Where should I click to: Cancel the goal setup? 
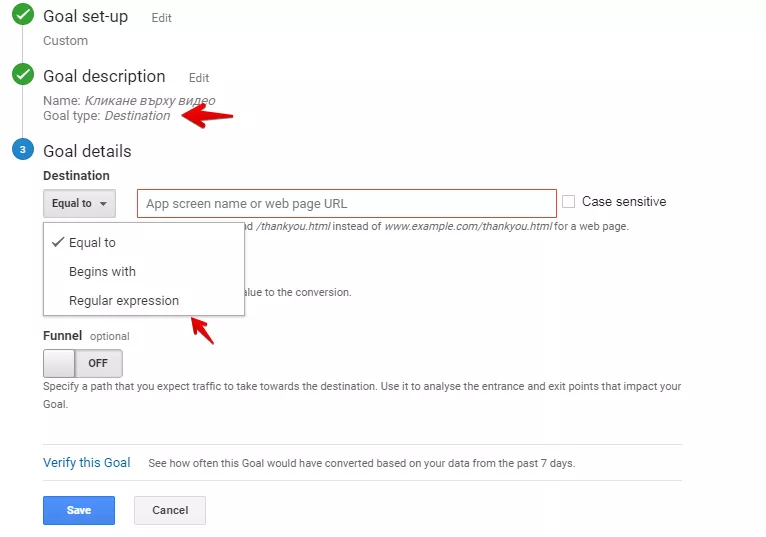(170, 510)
